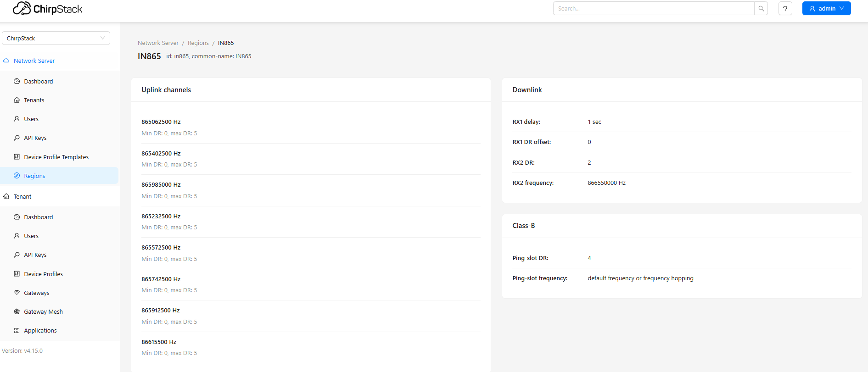868x372 pixels.
Task: Open Users under Network Server
Action: pos(31,119)
